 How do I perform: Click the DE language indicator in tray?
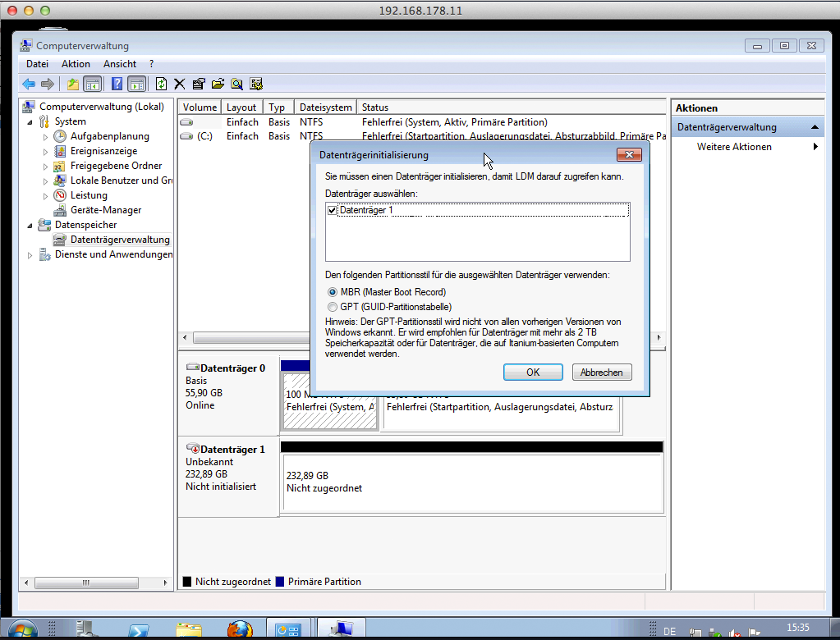[x=670, y=632]
